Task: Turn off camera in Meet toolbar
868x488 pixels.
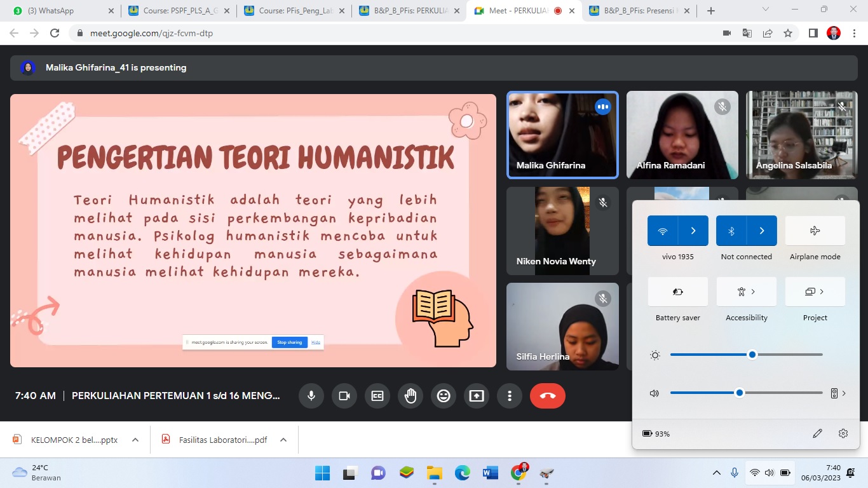Action: (x=344, y=396)
